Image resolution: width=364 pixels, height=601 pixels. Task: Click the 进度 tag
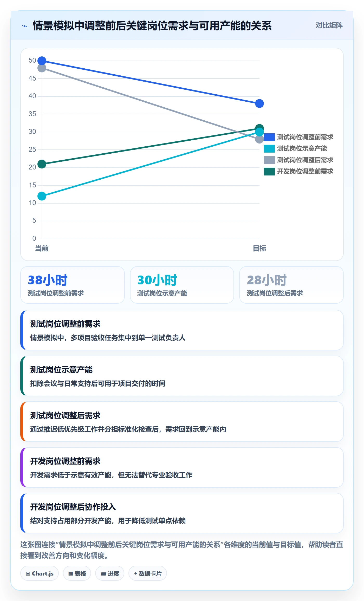[110, 573]
